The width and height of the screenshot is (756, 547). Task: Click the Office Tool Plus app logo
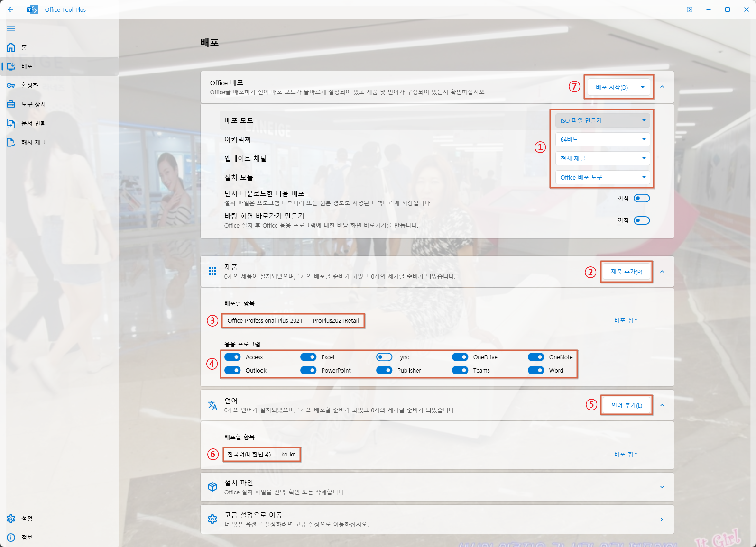click(x=32, y=9)
